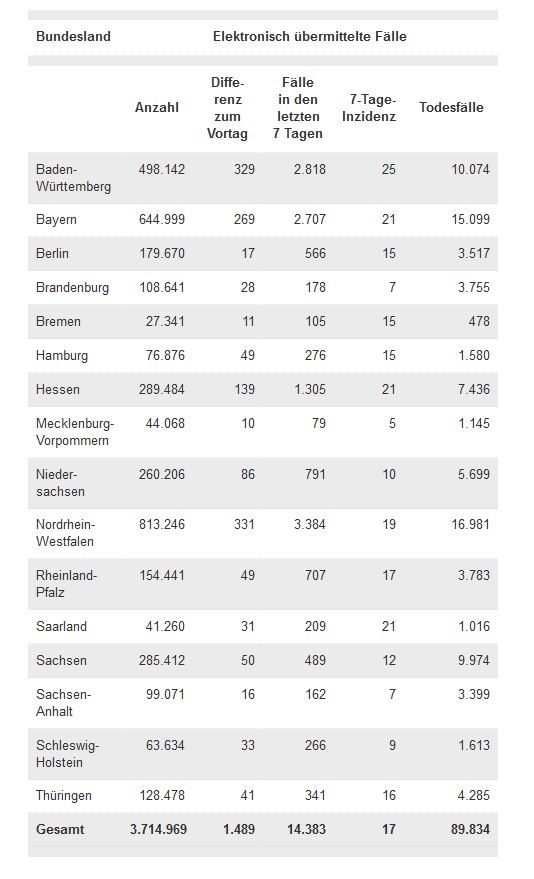Click the Bayern row label
Image resolution: width=534 pixels, height=879 pixels.
click(x=56, y=219)
